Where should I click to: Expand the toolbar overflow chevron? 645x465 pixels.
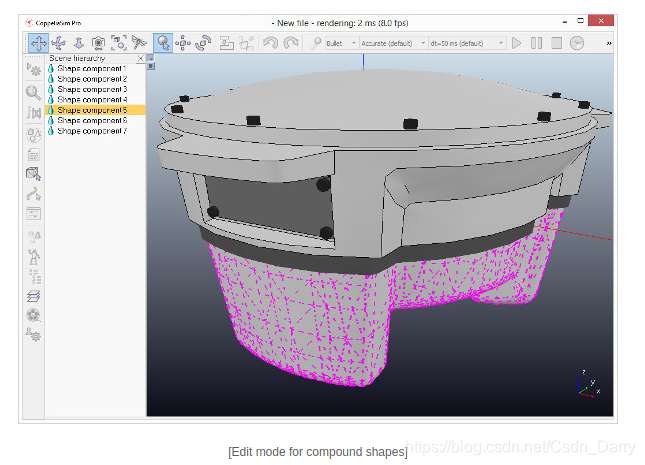coord(609,43)
